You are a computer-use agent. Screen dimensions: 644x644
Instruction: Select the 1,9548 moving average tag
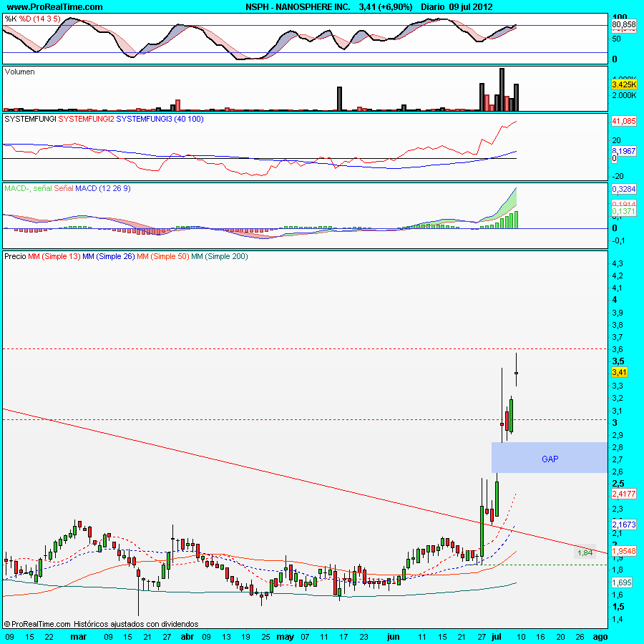tap(624, 551)
